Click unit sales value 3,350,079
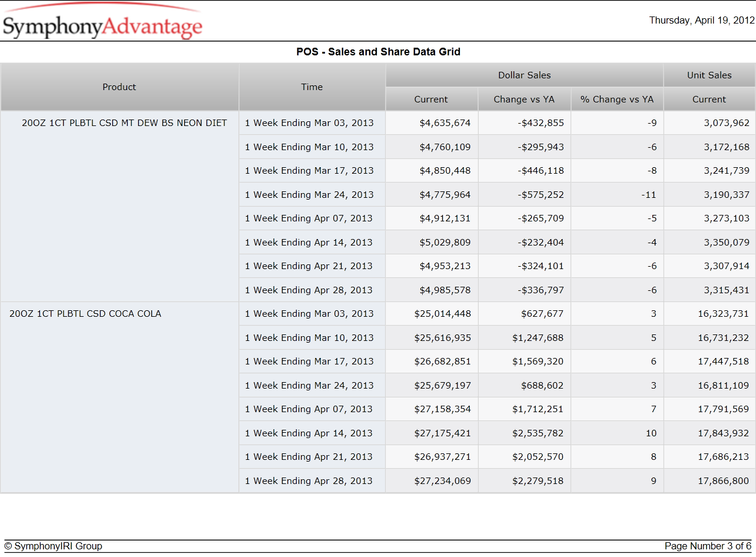The image size is (756, 557). tap(727, 243)
